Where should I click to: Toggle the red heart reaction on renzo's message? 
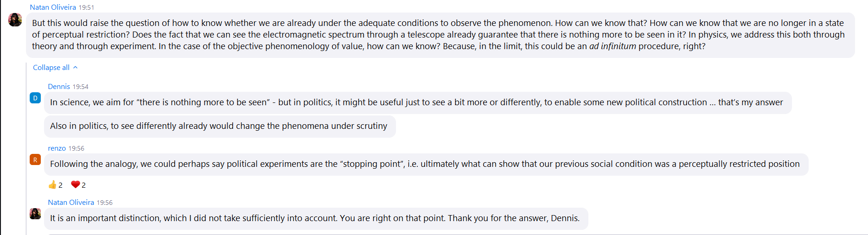(78, 185)
